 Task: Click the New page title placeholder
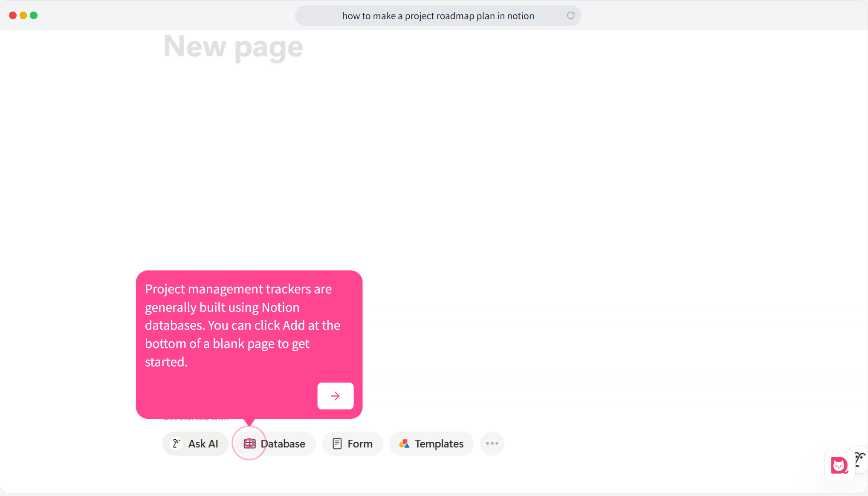(x=233, y=47)
